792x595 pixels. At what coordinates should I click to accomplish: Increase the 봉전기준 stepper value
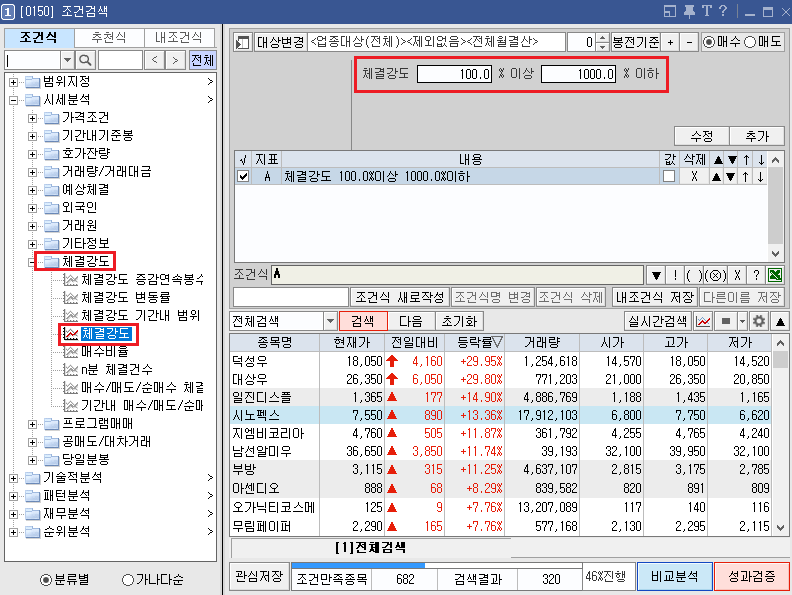(x=602, y=37)
